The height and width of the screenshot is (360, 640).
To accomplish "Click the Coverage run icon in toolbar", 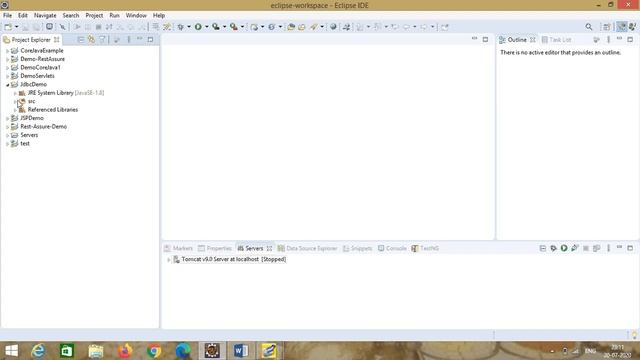I will coord(216,27).
